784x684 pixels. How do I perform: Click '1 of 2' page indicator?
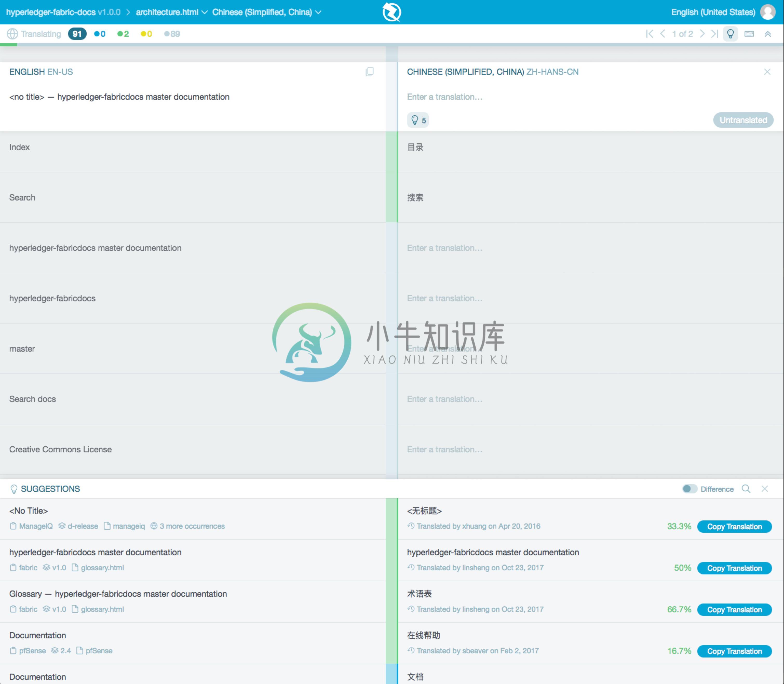click(682, 34)
